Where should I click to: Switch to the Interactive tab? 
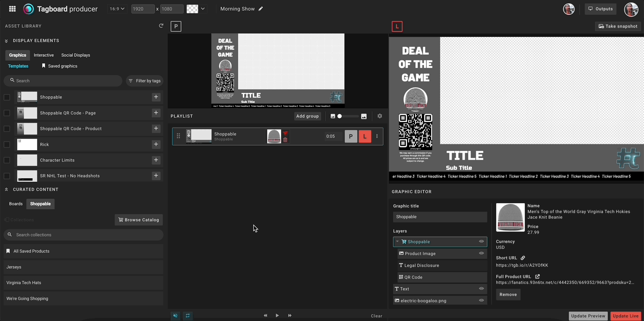coord(44,55)
